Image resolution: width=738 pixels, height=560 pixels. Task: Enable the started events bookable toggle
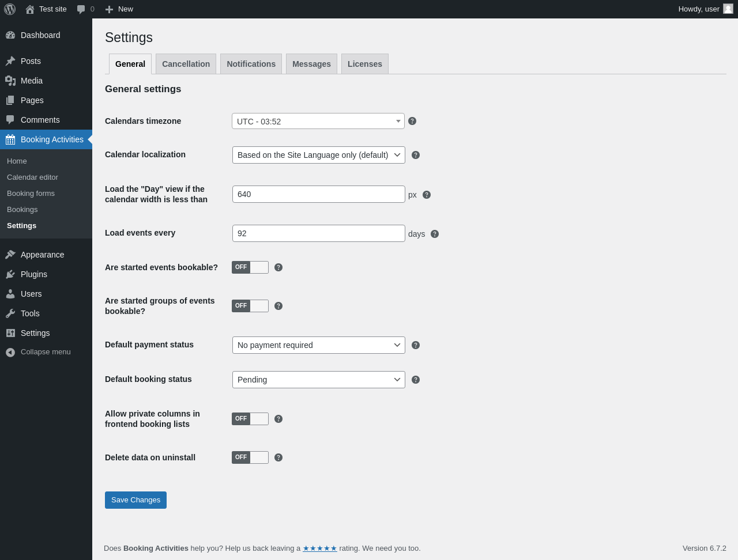click(250, 267)
